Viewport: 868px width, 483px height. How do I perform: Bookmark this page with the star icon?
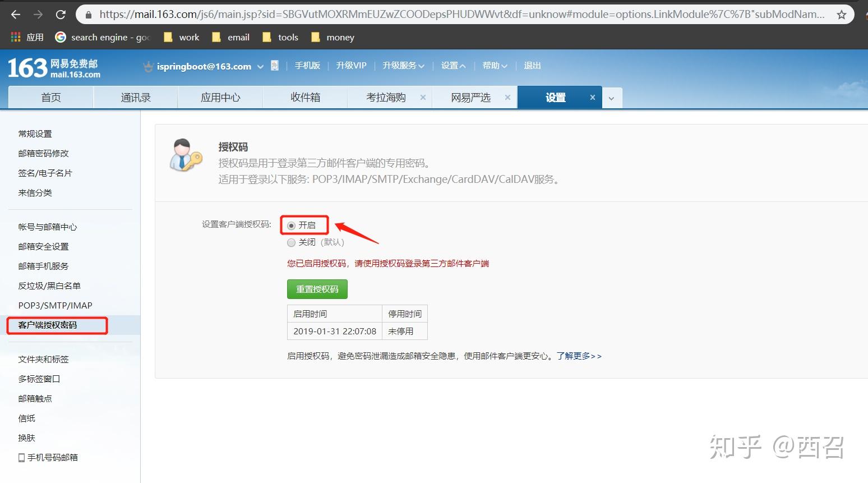[x=841, y=15]
